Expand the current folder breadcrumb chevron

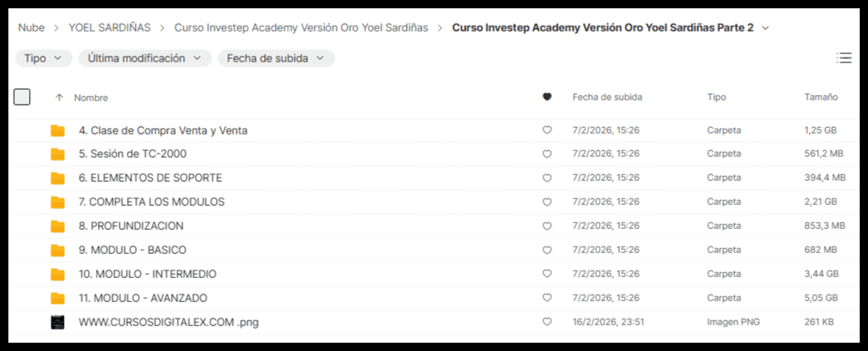coord(765,27)
